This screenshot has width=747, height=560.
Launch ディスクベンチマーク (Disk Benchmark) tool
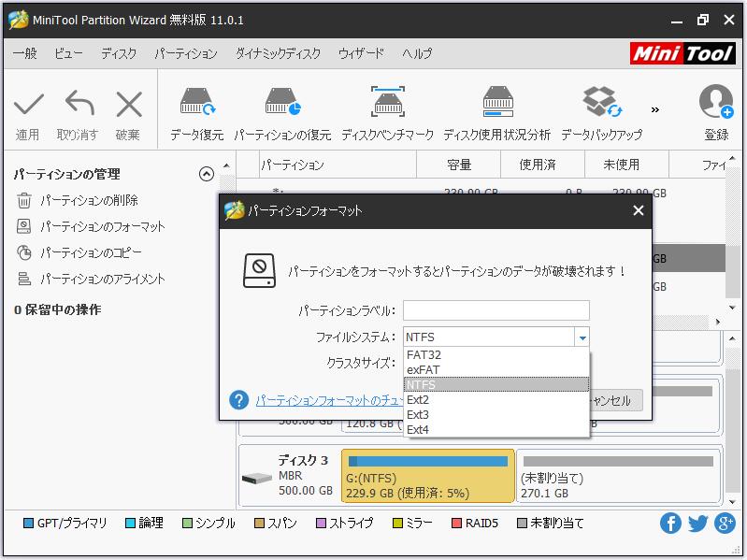coord(387,103)
